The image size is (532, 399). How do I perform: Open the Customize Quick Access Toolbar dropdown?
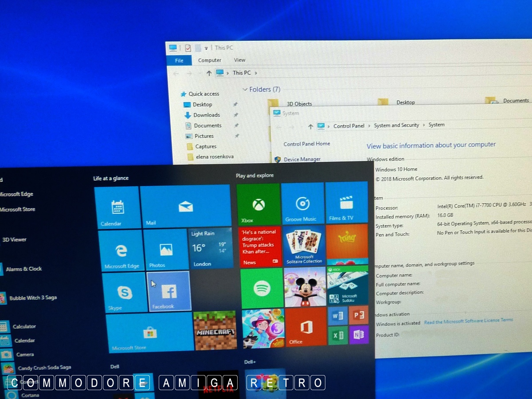[206, 48]
